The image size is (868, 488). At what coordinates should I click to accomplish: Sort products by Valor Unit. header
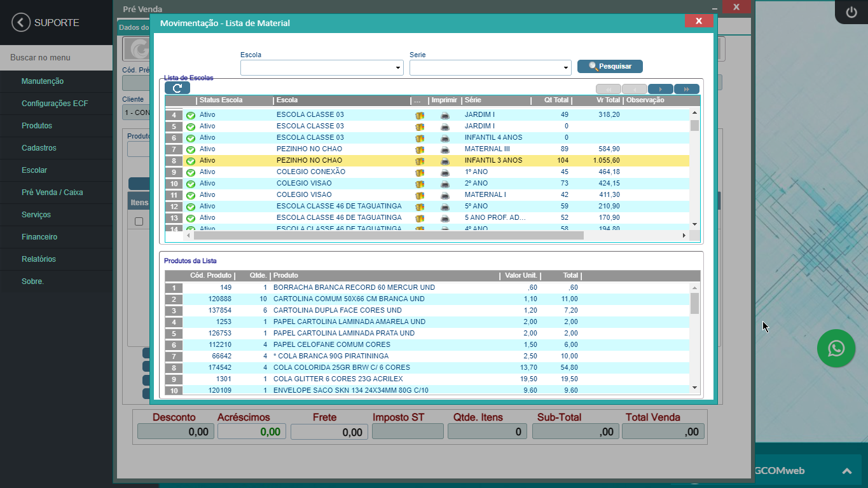coord(521,276)
